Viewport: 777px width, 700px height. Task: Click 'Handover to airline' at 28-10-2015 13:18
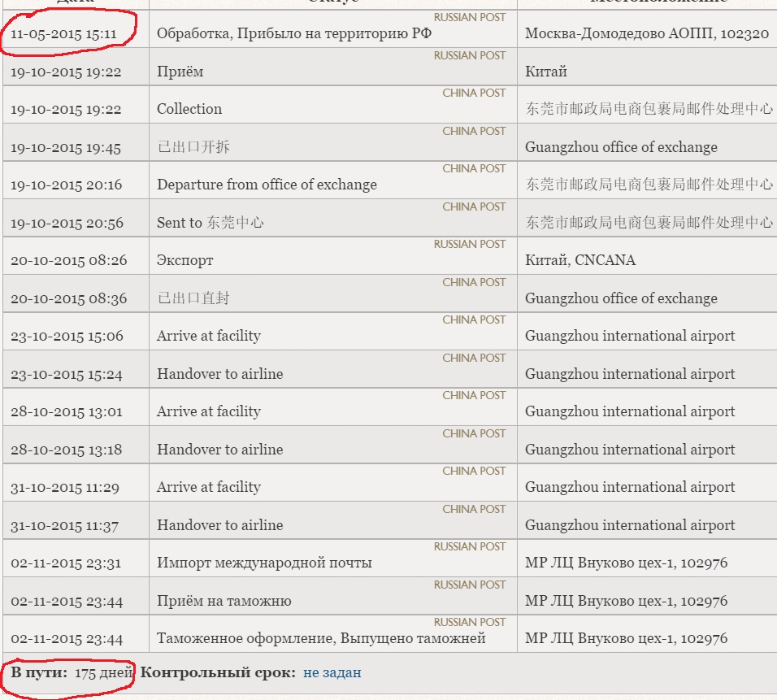219,450
